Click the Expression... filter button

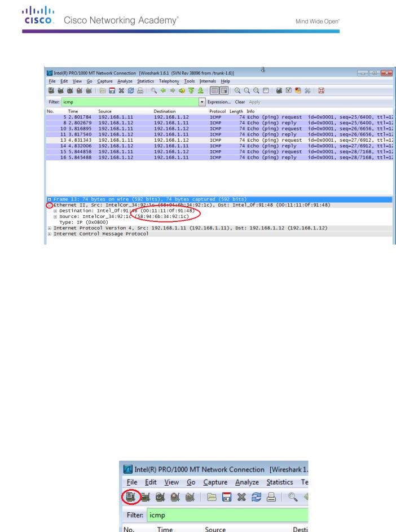pos(219,102)
